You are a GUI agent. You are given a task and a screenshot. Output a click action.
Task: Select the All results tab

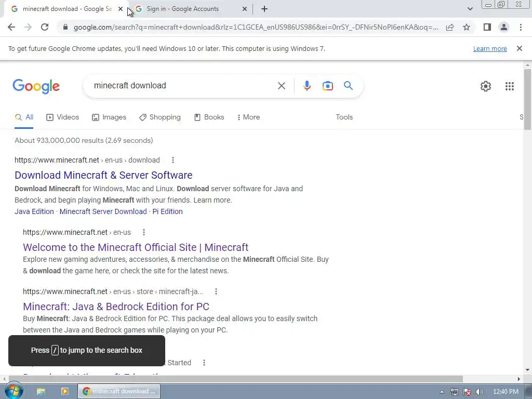pos(24,117)
